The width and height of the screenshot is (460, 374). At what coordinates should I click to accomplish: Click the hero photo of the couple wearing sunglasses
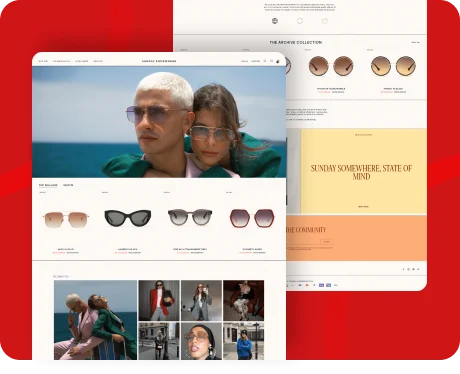pyautogui.click(x=159, y=122)
